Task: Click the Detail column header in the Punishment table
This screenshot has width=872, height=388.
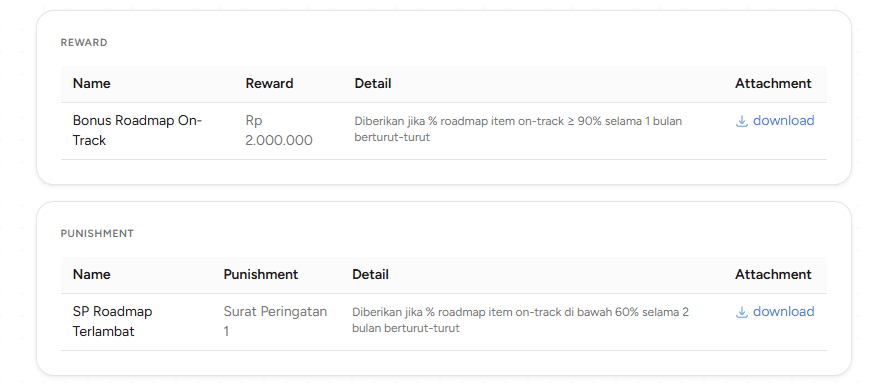Action: click(x=370, y=275)
